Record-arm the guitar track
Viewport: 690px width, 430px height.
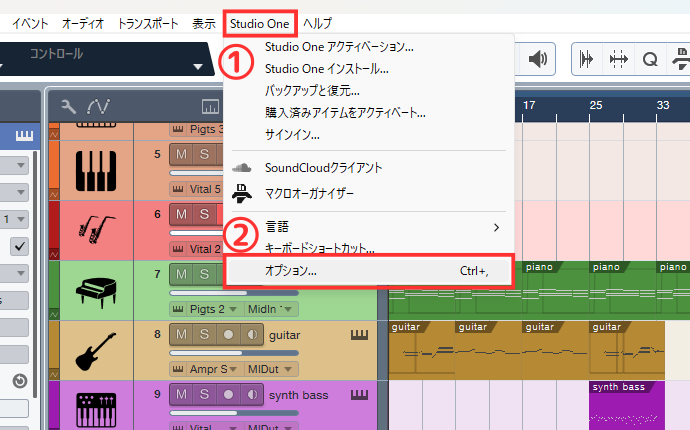(x=228, y=334)
